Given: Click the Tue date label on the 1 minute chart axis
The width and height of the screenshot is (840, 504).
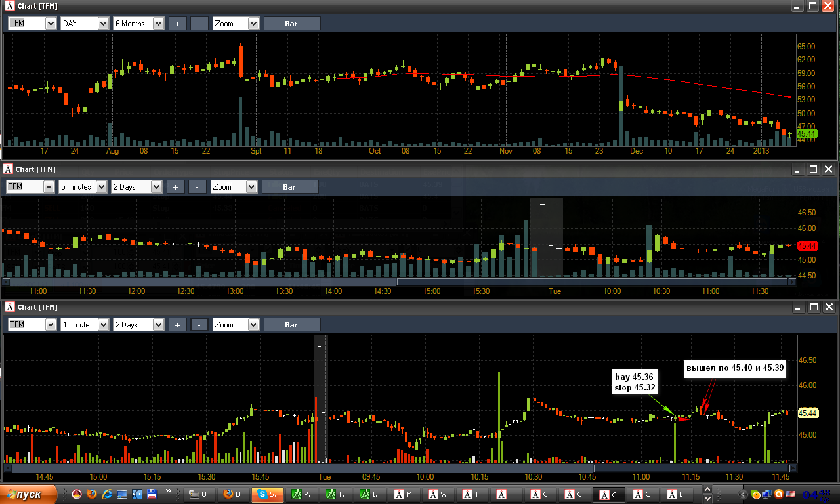Looking at the screenshot, I should [x=324, y=477].
